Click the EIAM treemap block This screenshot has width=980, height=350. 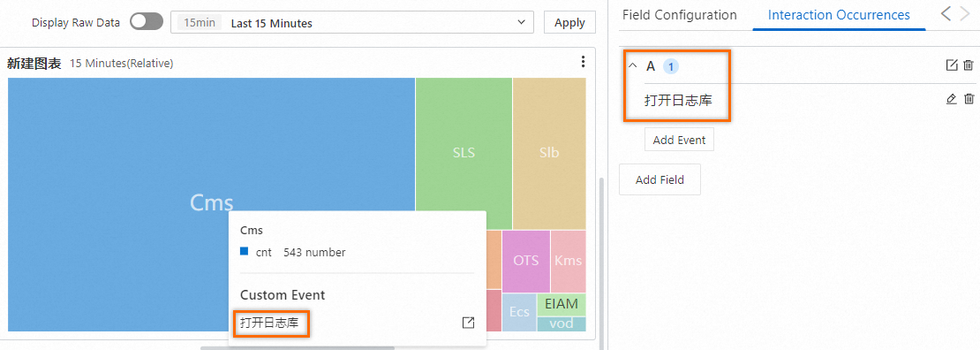click(562, 304)
